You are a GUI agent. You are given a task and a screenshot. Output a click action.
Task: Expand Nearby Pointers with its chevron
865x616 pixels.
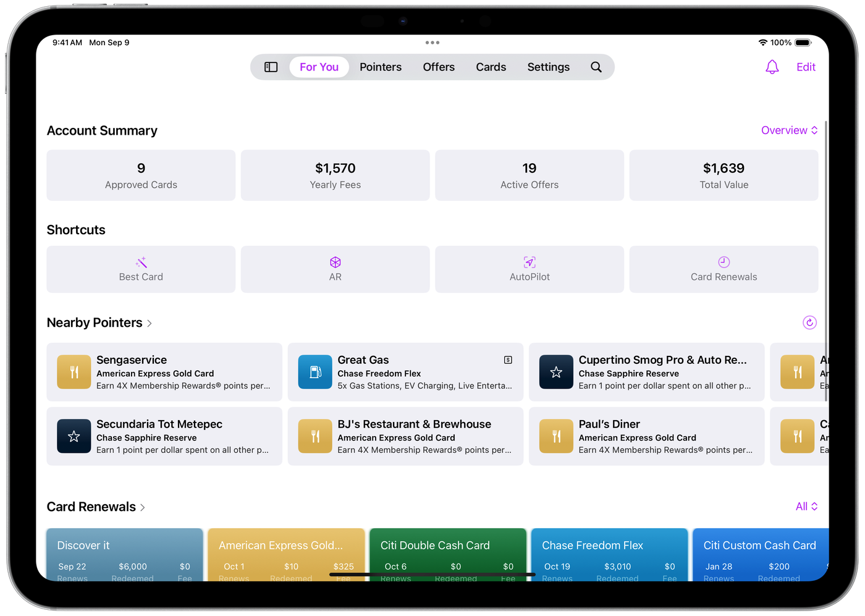point(150,323)
